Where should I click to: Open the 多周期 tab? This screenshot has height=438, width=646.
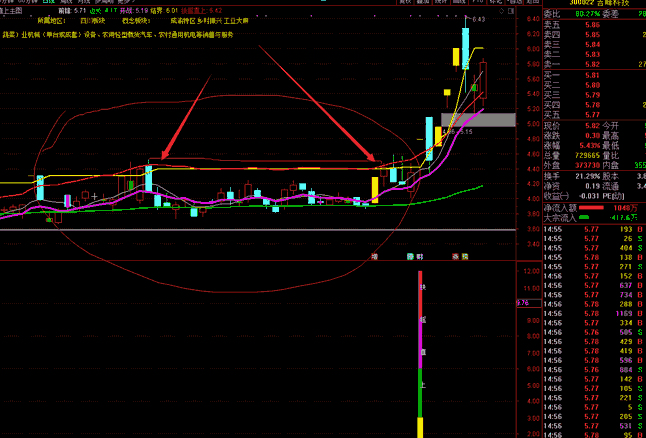click(x=104, y=2)
